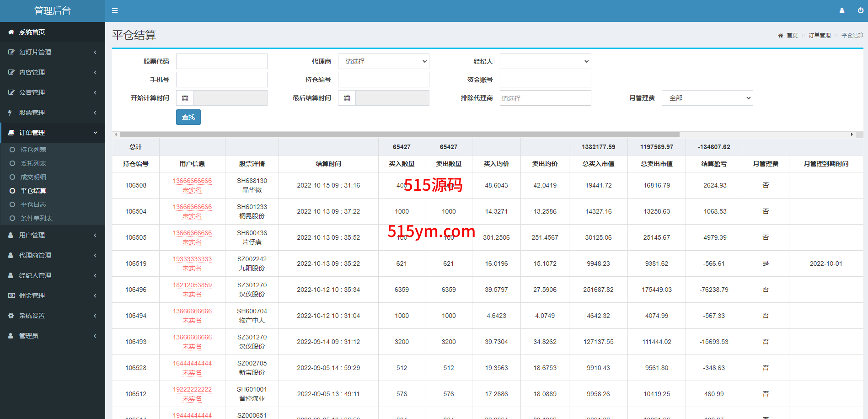Open the 代理商 dropdown
The height and width of the screenshot is (419, 868).
[x=383, y=61]
